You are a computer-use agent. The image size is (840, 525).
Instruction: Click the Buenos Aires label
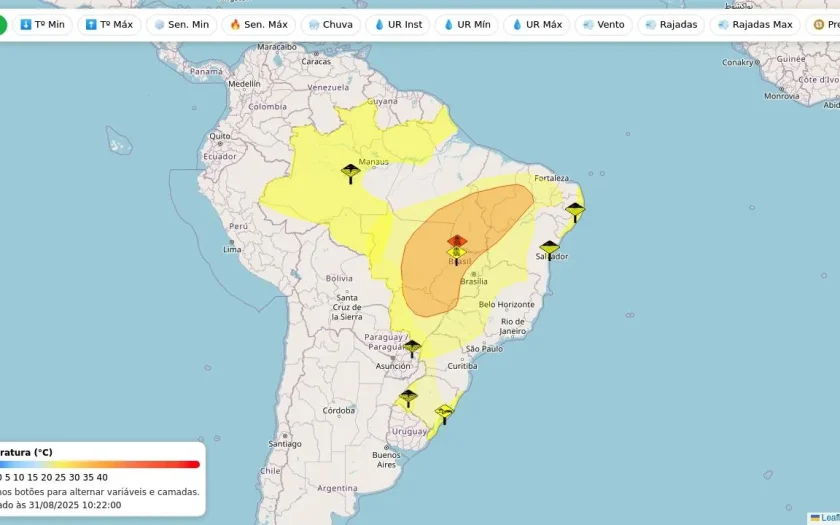(386, 460)
